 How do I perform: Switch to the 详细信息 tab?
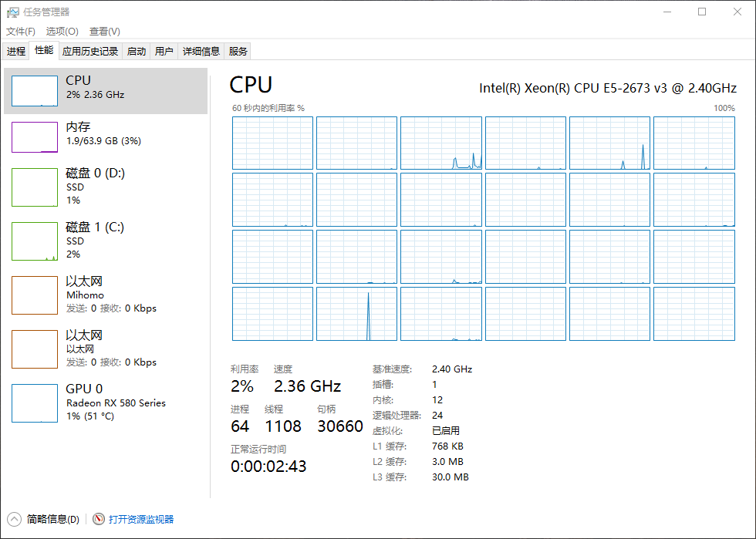coord(201,52)
